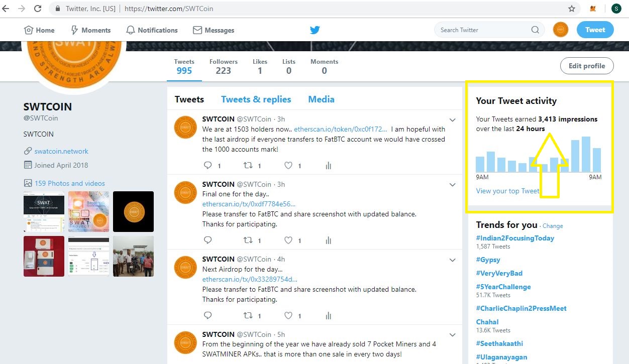Open the #VeryVeryBad trend
This screenshot has width=629, height=364.
tap(499, 273)
